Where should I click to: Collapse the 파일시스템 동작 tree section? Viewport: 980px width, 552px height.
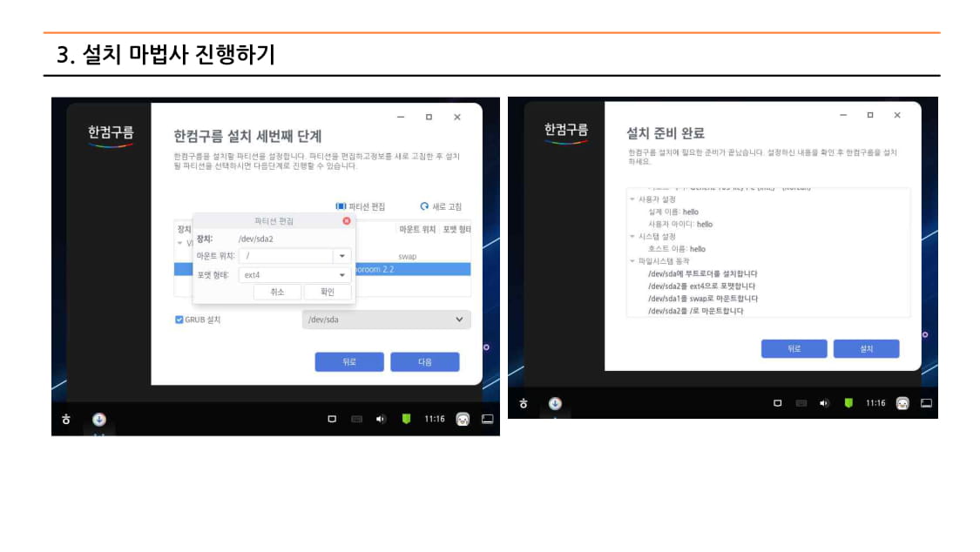[x=632, y=261]
